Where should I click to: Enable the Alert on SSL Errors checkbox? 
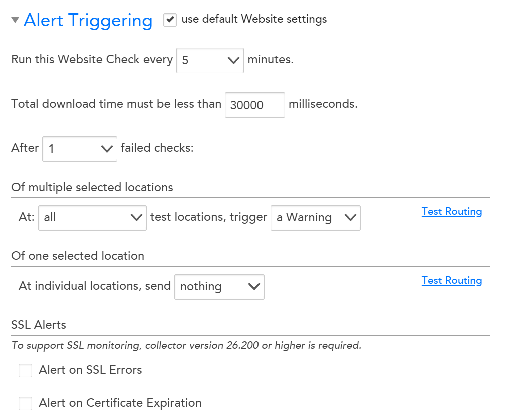pyautogui.click(x=25, y=370)
